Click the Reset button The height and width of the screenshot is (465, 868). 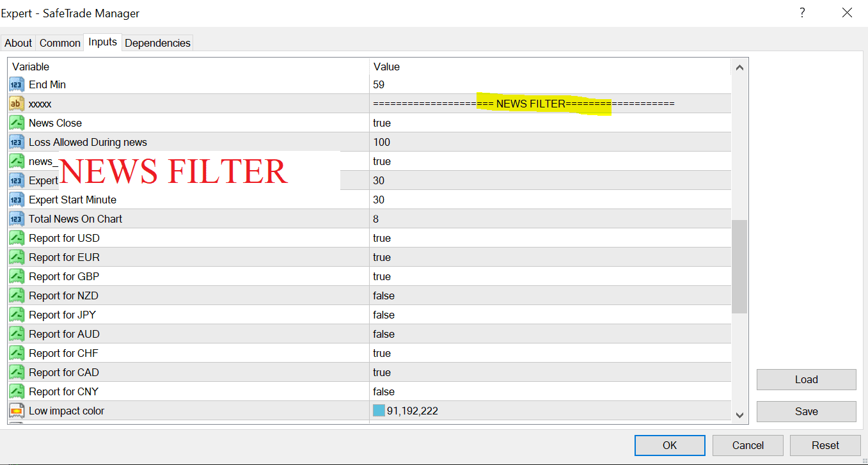[825, 445]
